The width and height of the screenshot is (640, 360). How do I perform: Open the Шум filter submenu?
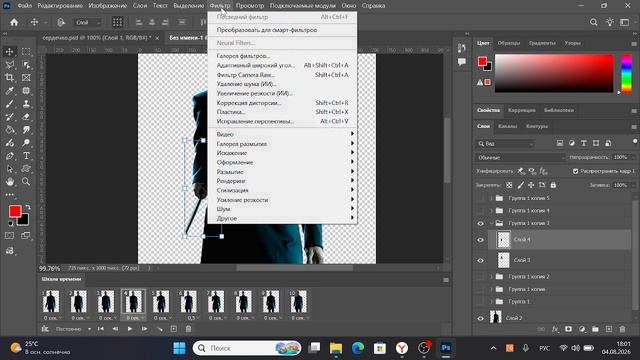click(x=282, y=209)
